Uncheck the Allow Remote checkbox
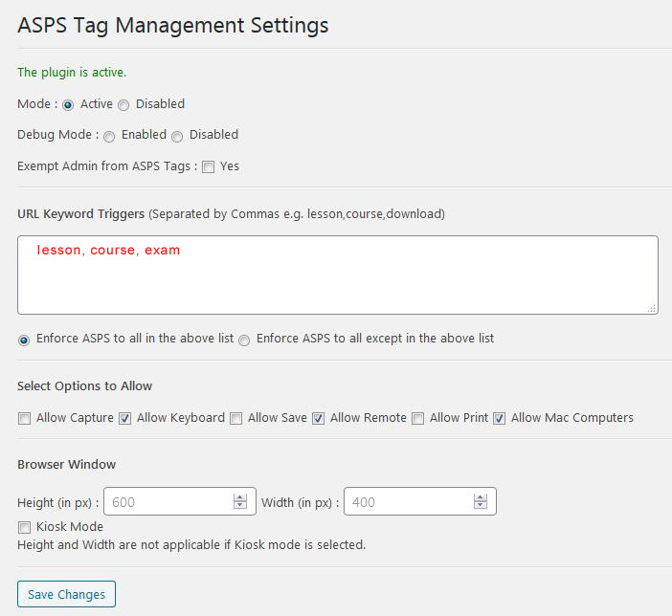672x616 pixels. (x=318, y=418)
